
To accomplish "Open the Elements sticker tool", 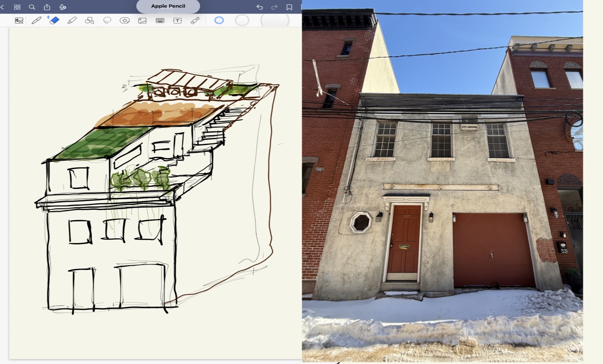I will 125,21.
